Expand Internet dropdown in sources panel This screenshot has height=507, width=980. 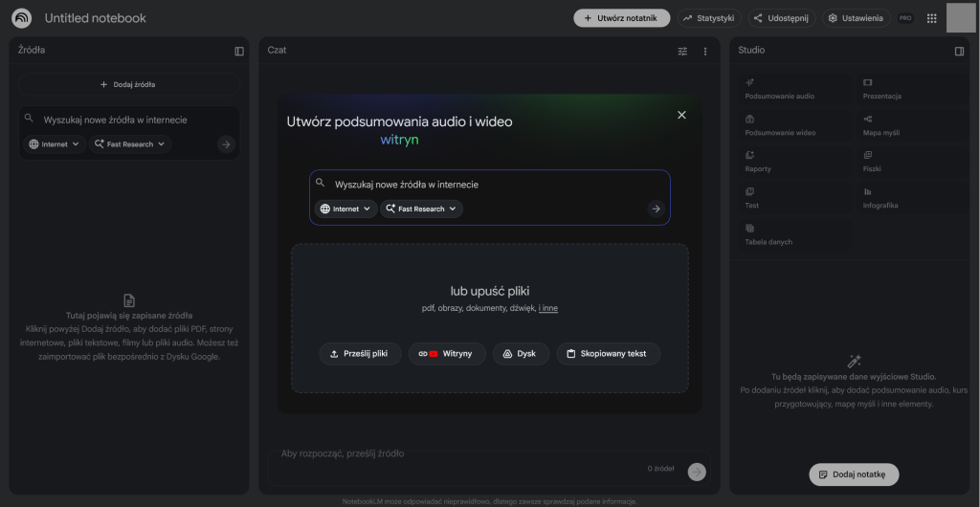55,144
